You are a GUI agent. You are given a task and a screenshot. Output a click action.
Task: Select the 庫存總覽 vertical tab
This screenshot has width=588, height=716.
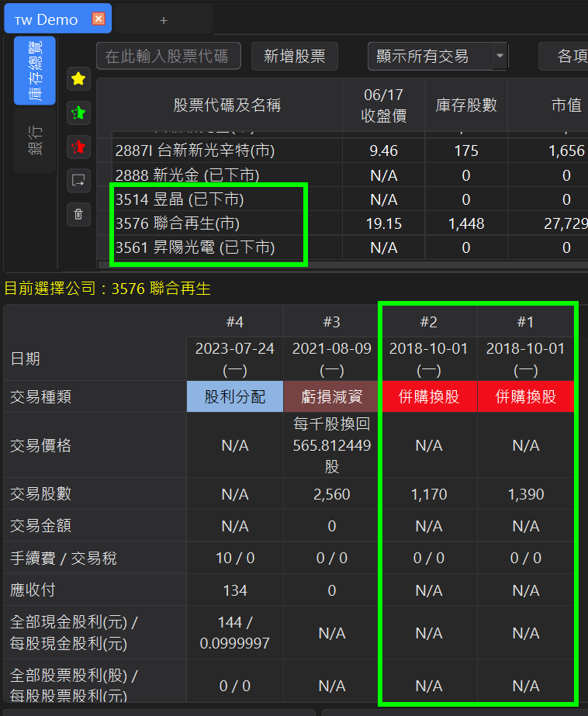tap(35, 71)
